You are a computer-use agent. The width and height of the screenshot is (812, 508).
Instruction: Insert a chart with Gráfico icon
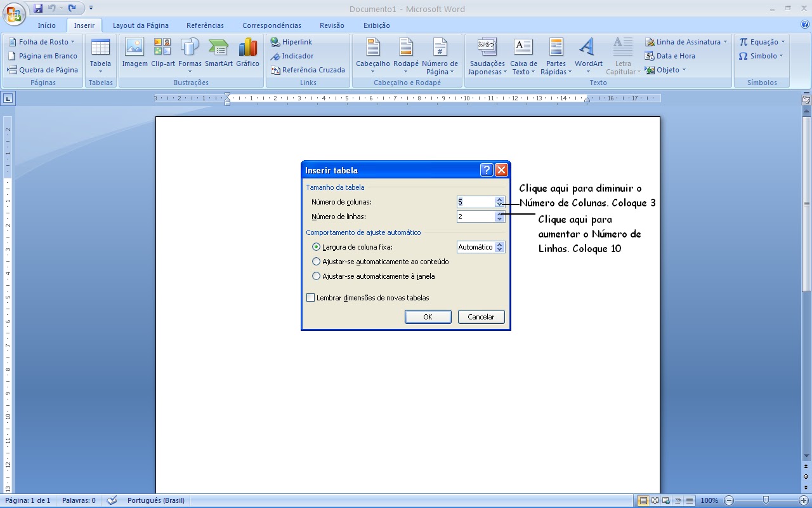(x=247, y=47)
